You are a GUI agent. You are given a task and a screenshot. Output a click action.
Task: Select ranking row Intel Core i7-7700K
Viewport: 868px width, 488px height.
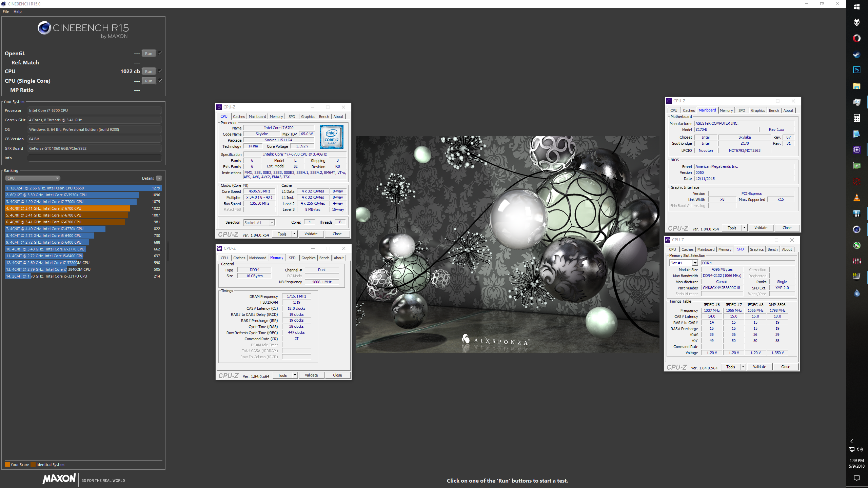point(83,202)
